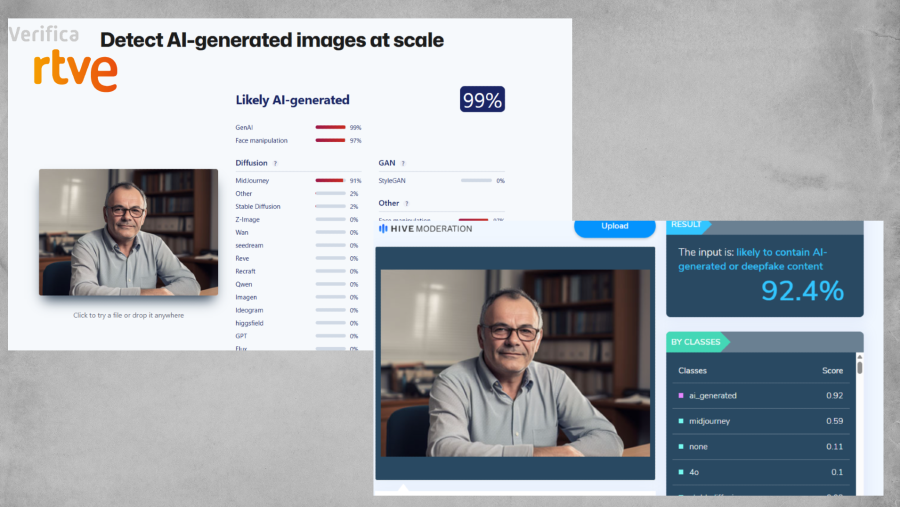Click the 'Classes' column header
Image resolution: width=900 pixels, height=507 pixels.
(x=692, y=371)
